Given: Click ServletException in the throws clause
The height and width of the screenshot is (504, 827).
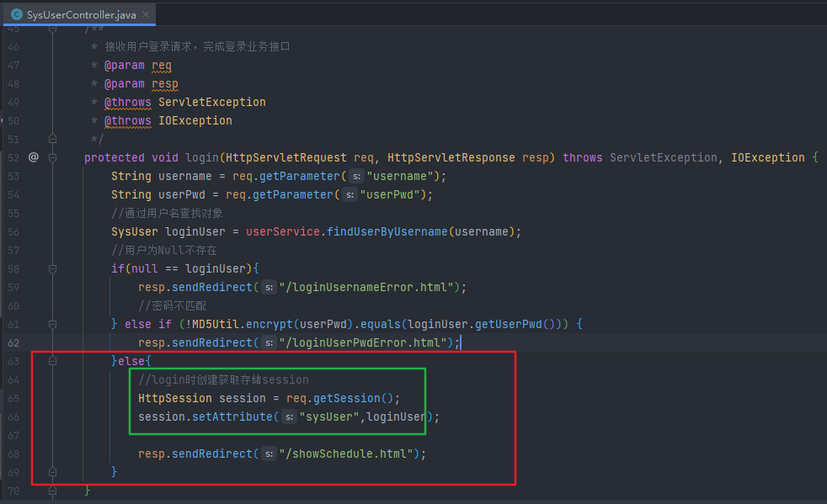Looking at the screenshot, I should pos(664,157).
